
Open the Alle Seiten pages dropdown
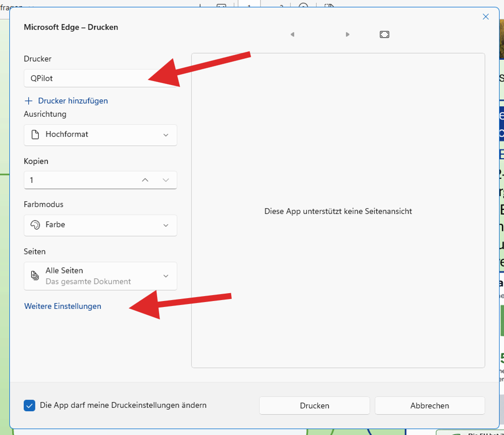(100, 276)
